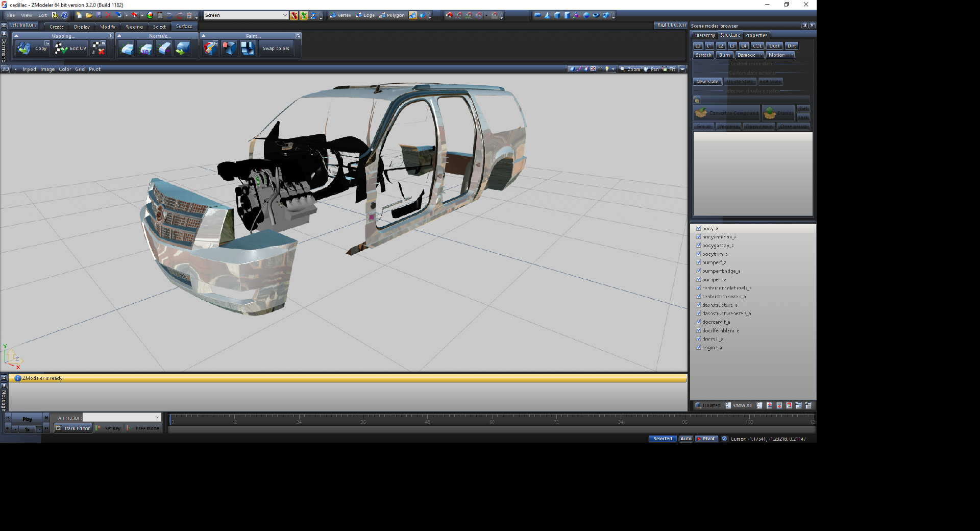Expand the Damage state dropdown arrow
This screenshot has height=531, width=980.
[x=761, y=55]
